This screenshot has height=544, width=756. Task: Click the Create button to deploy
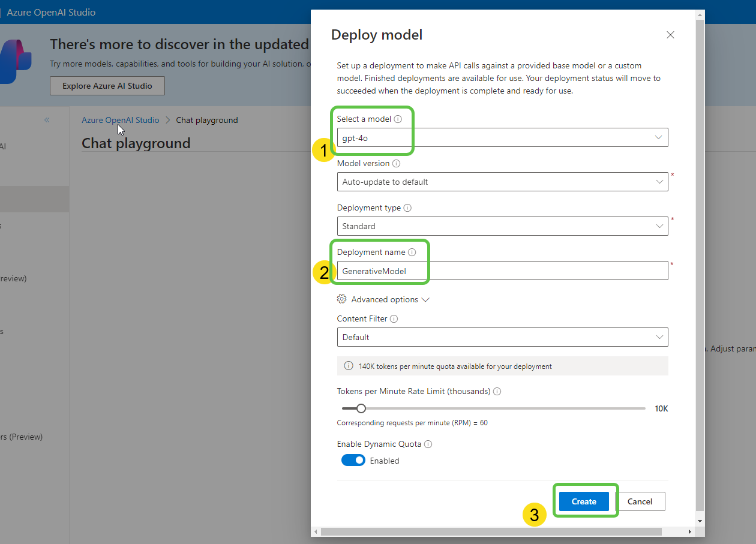(583, 501)
